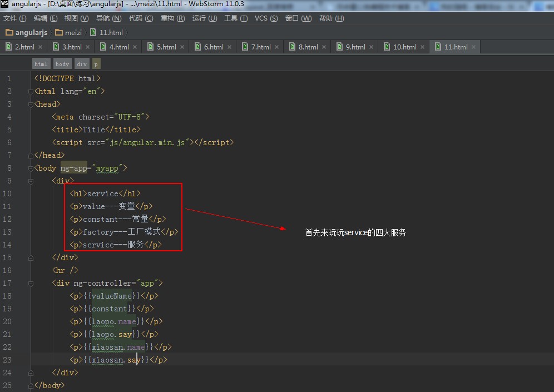The width and height of the screenshot is (554, 392).
Task: Click the closing div fold marker on line 24
Action: click(31, 373)
